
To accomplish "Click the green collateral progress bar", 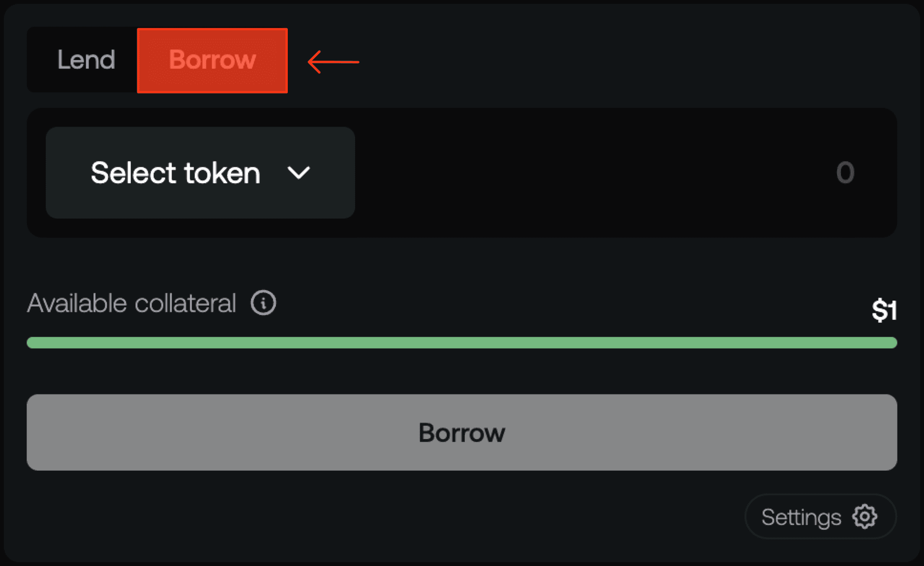I will point(462,343).
